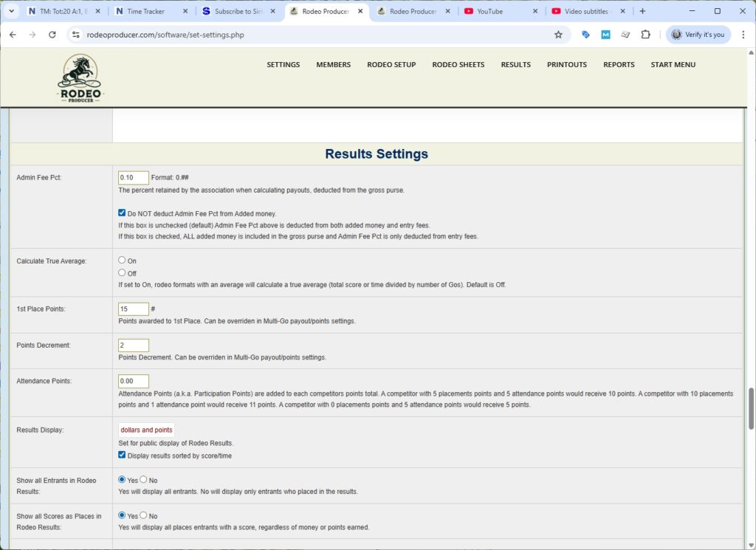Uncheck Do NOT deduct Admin Fee Pct
The height and width of the screenshot is (550, 756).
[122, 213]
